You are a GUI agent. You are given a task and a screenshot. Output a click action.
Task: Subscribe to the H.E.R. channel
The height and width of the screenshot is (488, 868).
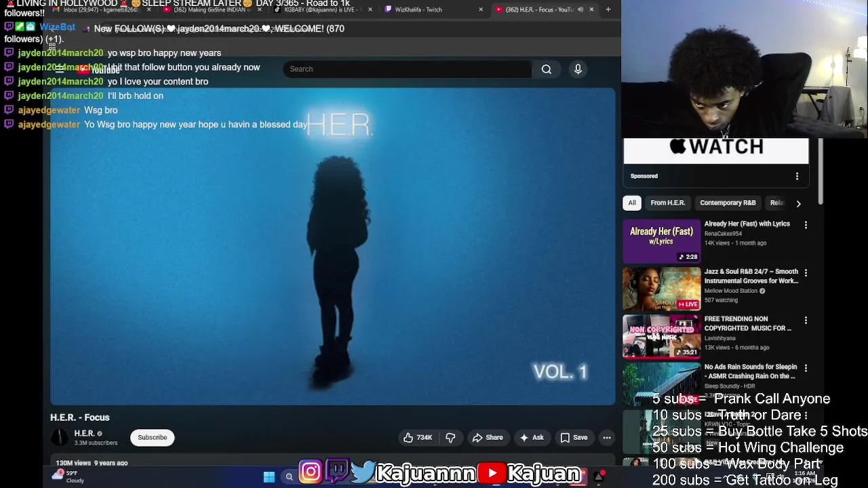pos(153,437)
